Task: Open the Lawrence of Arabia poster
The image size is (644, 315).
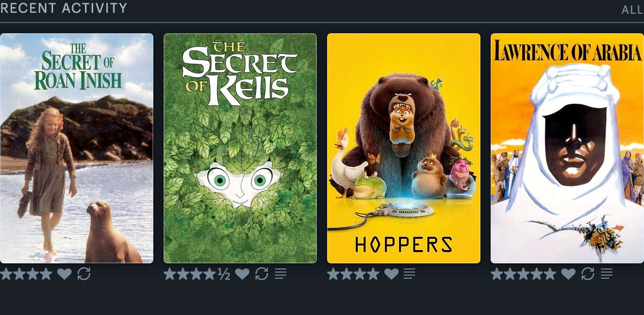Action: [567, 148]
